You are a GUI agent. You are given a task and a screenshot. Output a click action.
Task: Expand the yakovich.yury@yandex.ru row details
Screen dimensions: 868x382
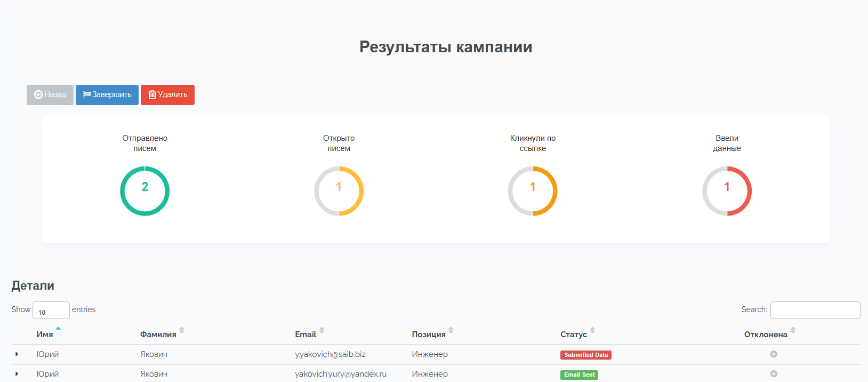click(x=17, y=374)
